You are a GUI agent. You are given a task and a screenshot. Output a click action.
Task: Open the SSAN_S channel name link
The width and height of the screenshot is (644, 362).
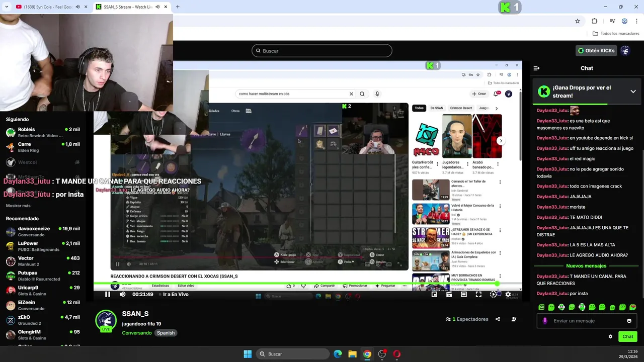[135, 314]
